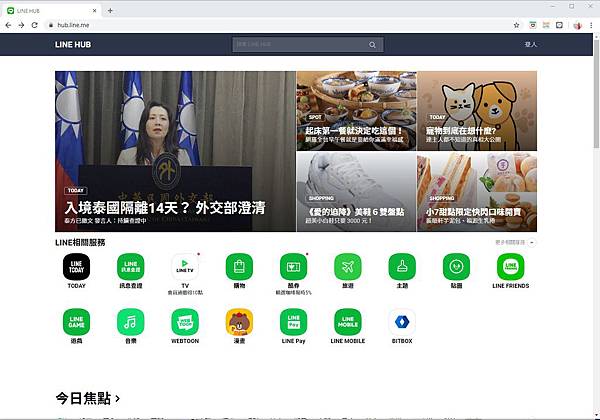This screenshot has width=600, height=420.
Task: Open the TODAY pets cat and dog article
Action: [x=477, y=111]
